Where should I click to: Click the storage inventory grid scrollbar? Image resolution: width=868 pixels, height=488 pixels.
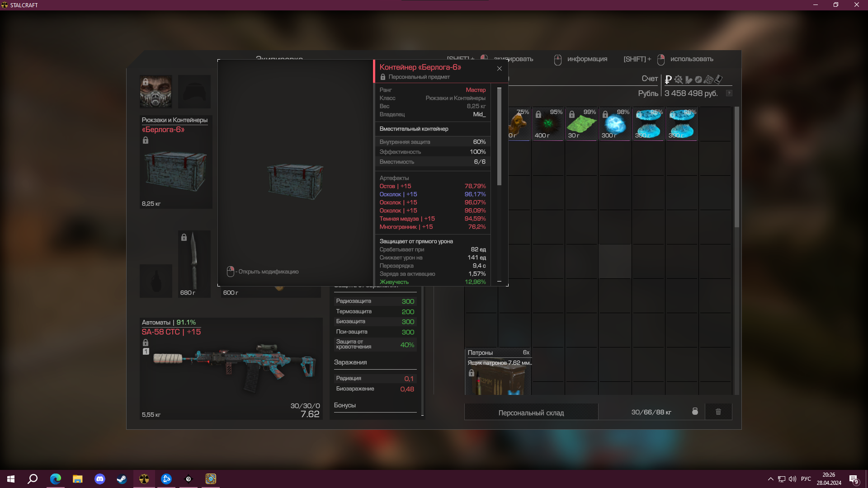tap(736, 167)
